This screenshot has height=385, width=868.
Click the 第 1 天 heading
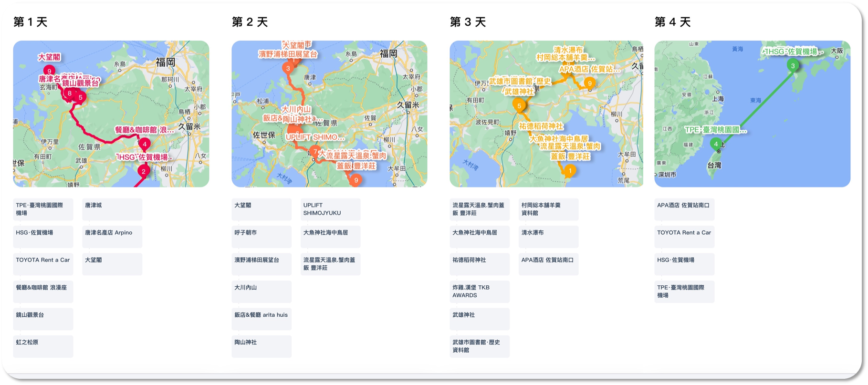(x=31, y=22)
